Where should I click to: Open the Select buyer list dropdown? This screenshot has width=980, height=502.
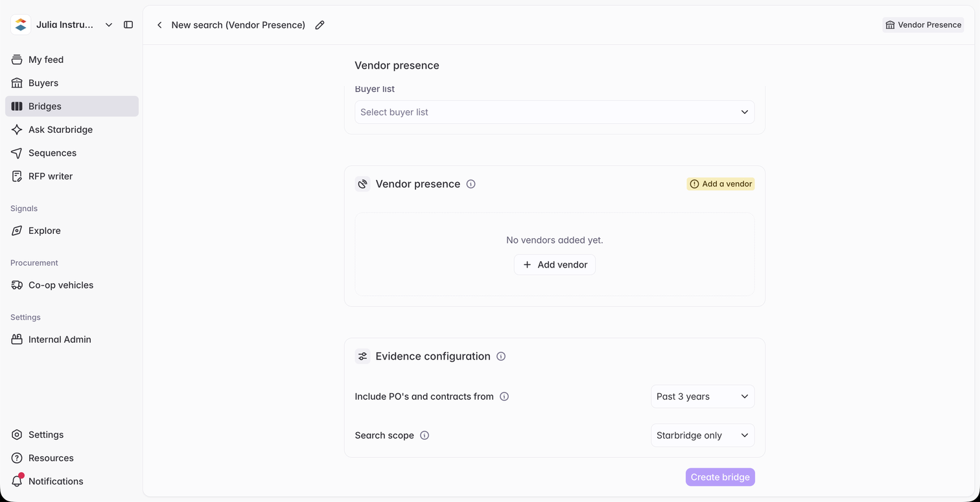555,112
